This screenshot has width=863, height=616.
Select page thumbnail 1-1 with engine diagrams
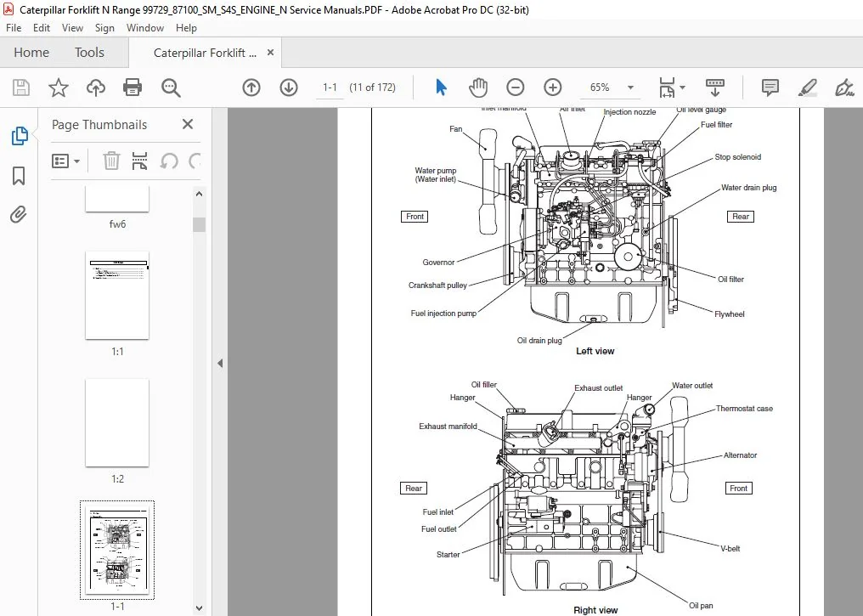click(117, 550)
